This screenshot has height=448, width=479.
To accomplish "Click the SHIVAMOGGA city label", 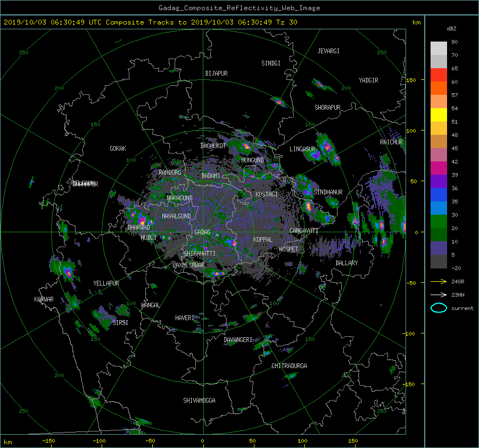I will [x=199, y=400].
